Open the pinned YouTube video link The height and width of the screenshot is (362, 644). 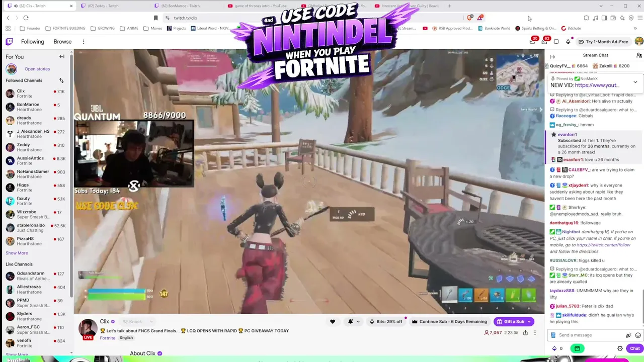click(x=597, y=85)
